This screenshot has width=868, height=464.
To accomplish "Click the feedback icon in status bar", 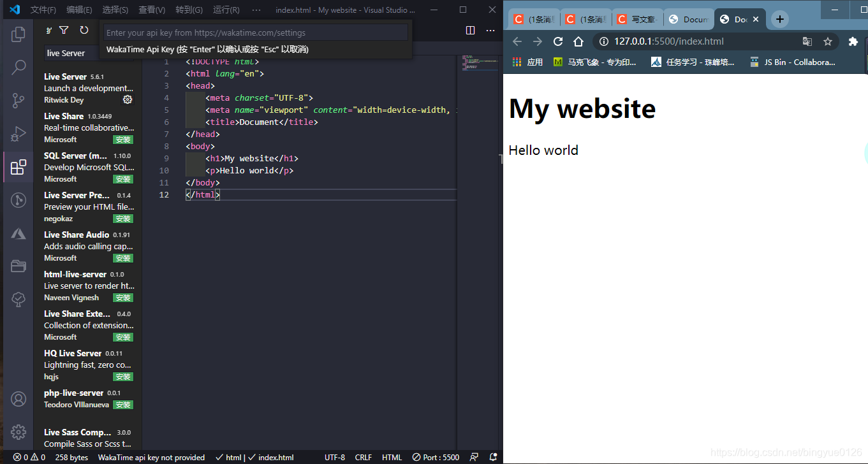I will click(x=474, y=457).
